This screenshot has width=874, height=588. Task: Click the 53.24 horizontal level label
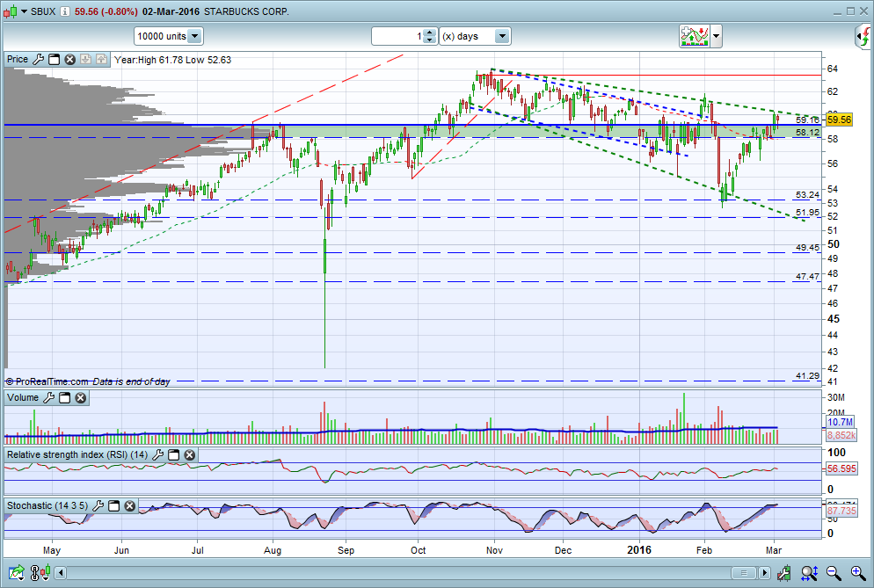point(807,194)
